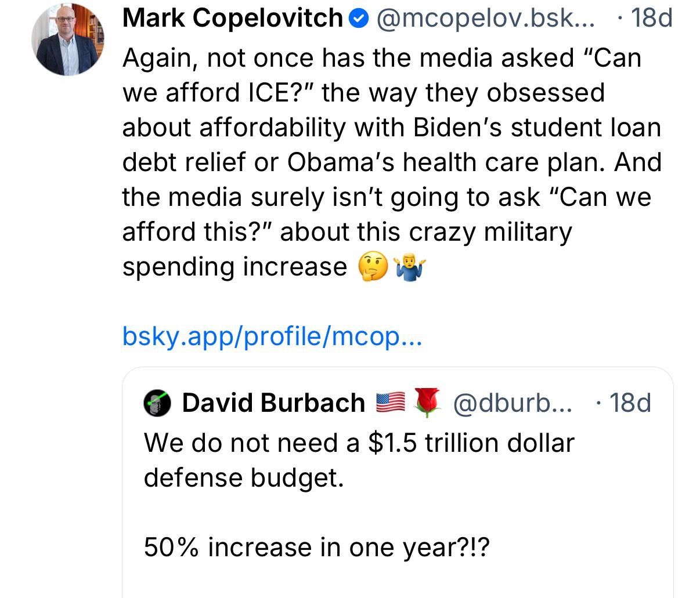Click the David Burbach display name
Viewport: 700px width, 598px height.
273,403
